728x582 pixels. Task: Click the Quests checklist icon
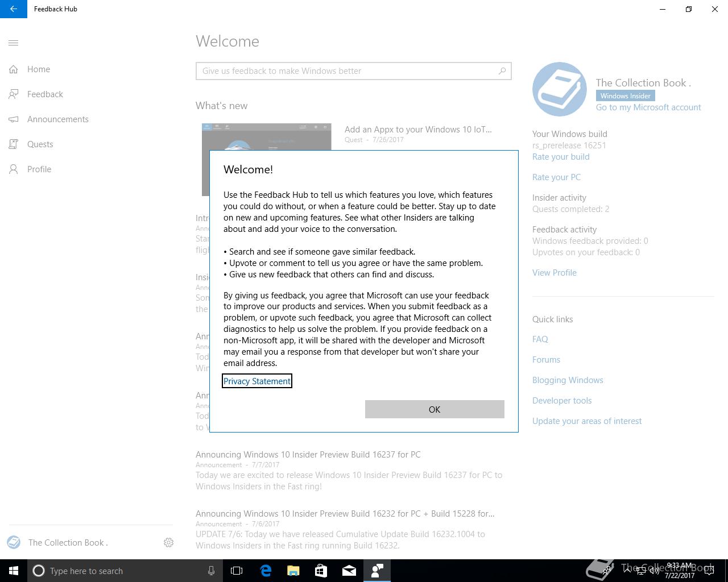coord(14,144)
